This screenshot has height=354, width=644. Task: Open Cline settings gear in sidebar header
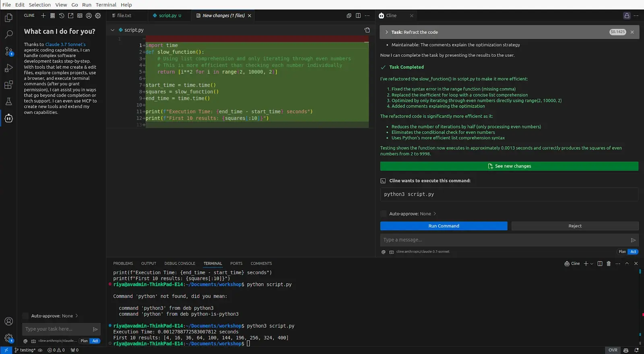98,16
